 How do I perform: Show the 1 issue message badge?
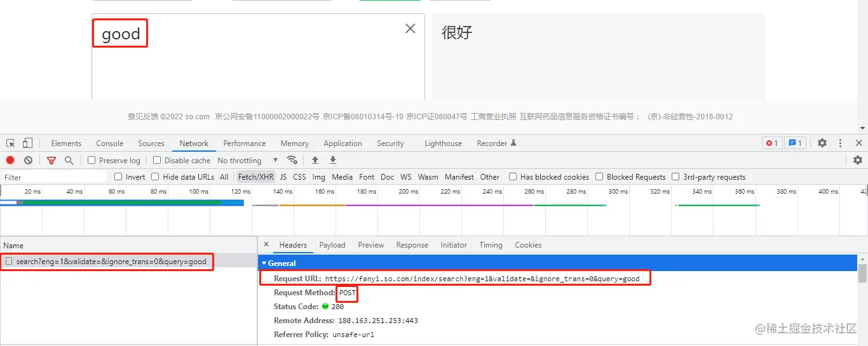pyautogui.click(x=796, y=143)
